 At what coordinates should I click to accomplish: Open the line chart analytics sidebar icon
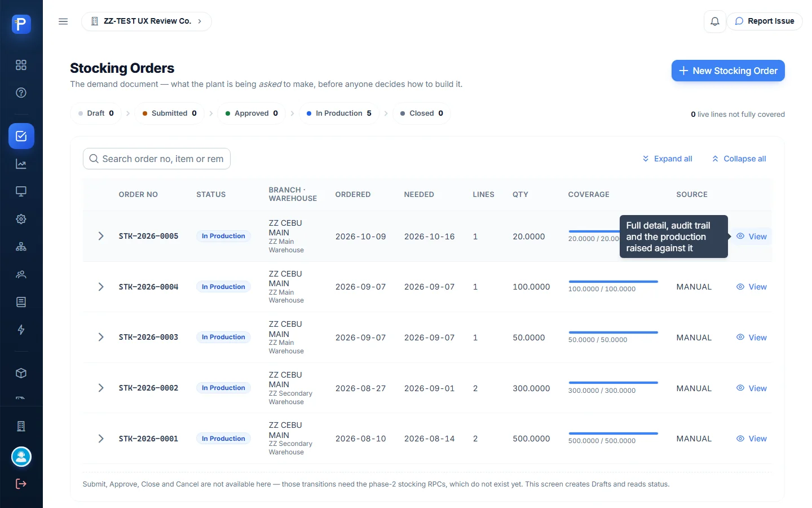(x=21, y=164)
